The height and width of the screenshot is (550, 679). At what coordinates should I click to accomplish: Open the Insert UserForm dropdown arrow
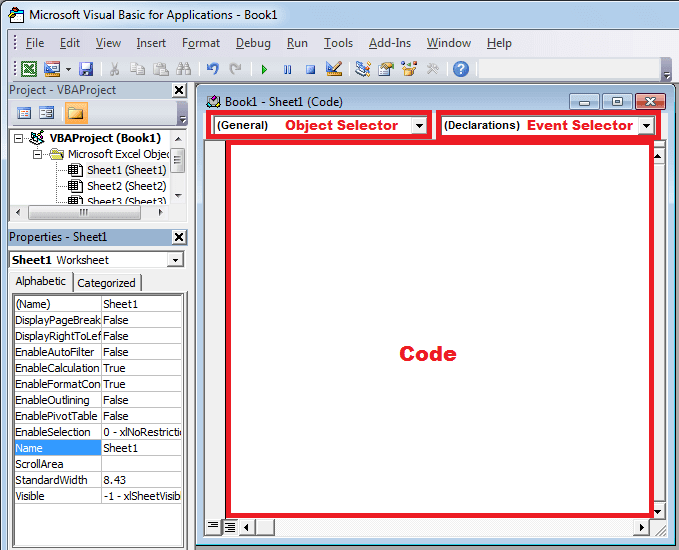click(x=68, y=69)
